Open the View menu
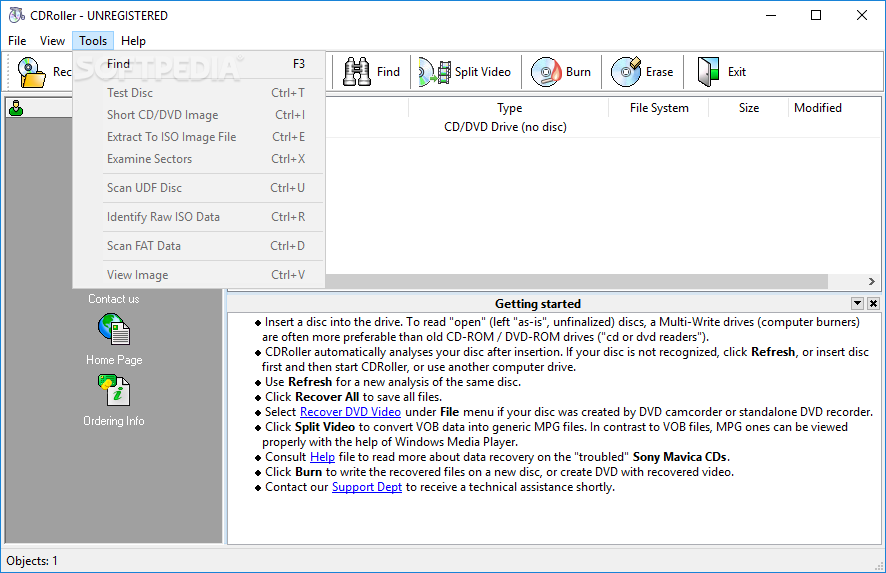886x573 pixels. [52, 41]
